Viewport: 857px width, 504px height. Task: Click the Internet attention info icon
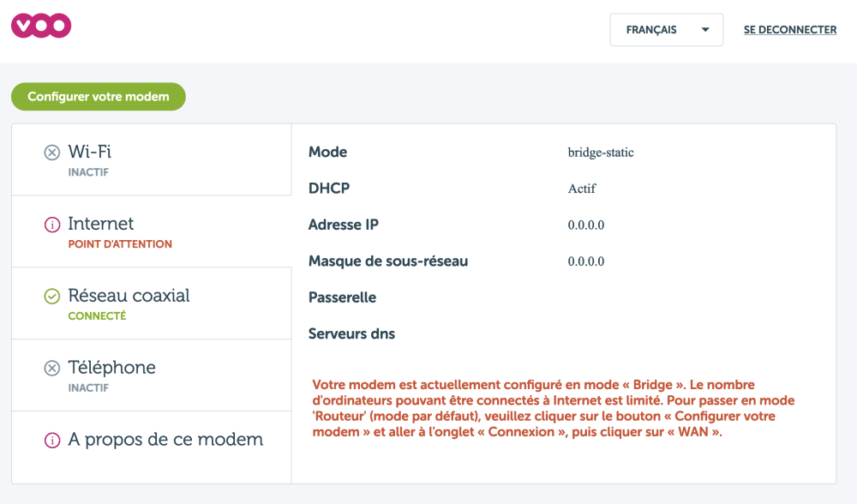pyautogui.click(x=52, y=225)
